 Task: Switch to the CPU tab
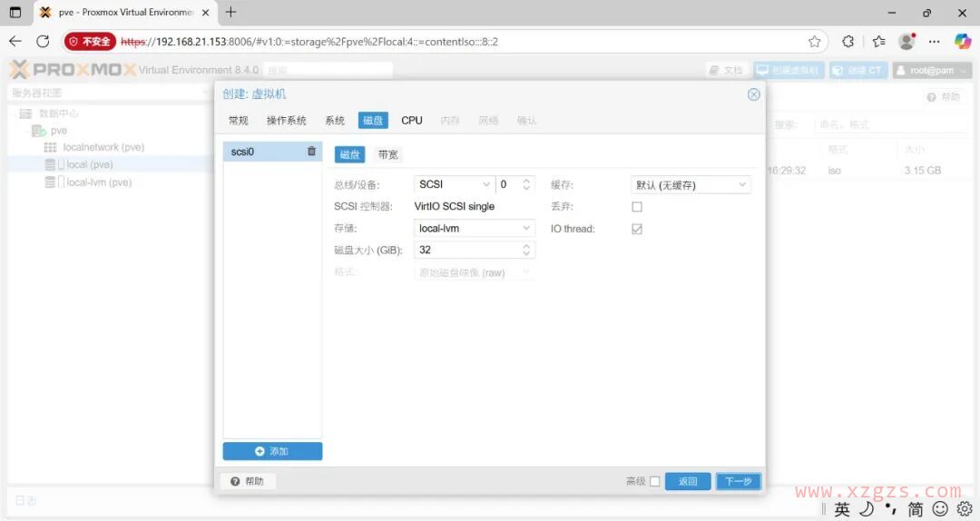click(x=412, y=120)
